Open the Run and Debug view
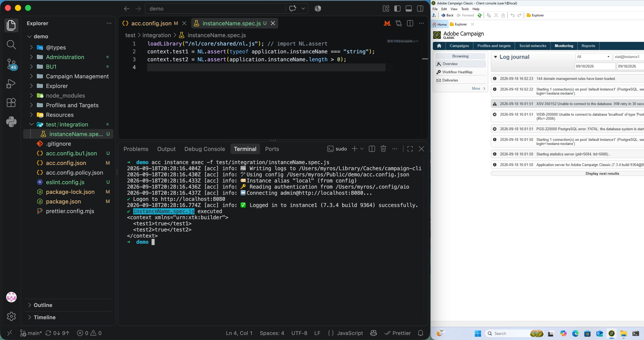This screenshot has width=644, height=340. (x=11, y=83)
